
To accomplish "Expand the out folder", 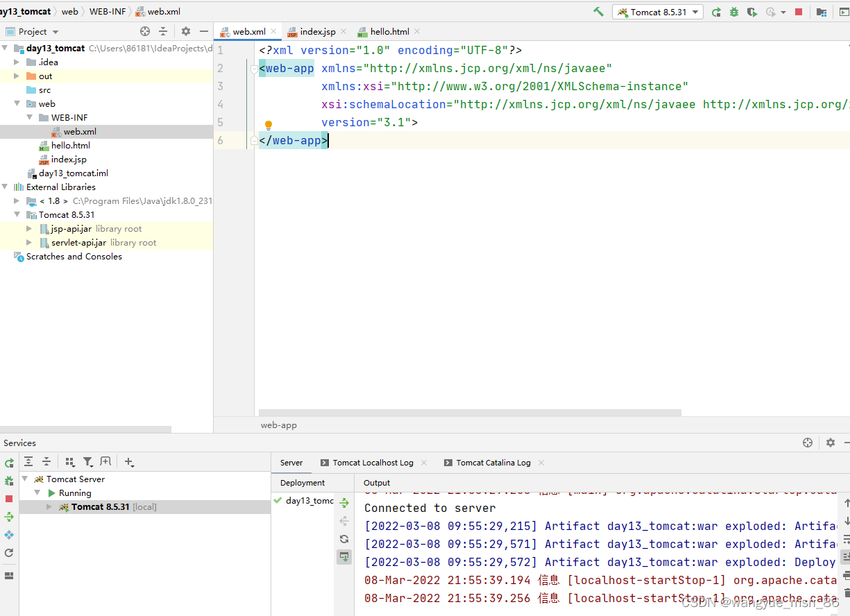I will tap(17, 76).
